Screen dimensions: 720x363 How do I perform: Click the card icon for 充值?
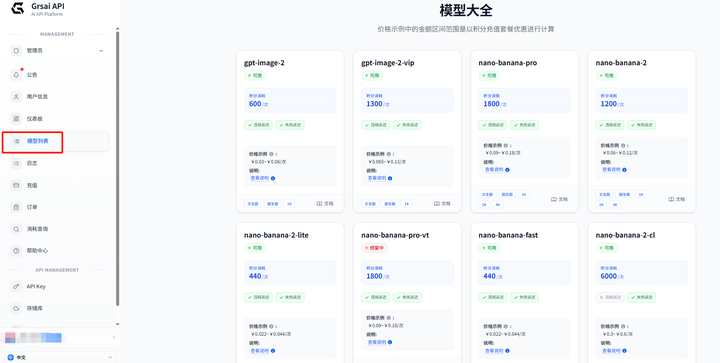(17, 185)
